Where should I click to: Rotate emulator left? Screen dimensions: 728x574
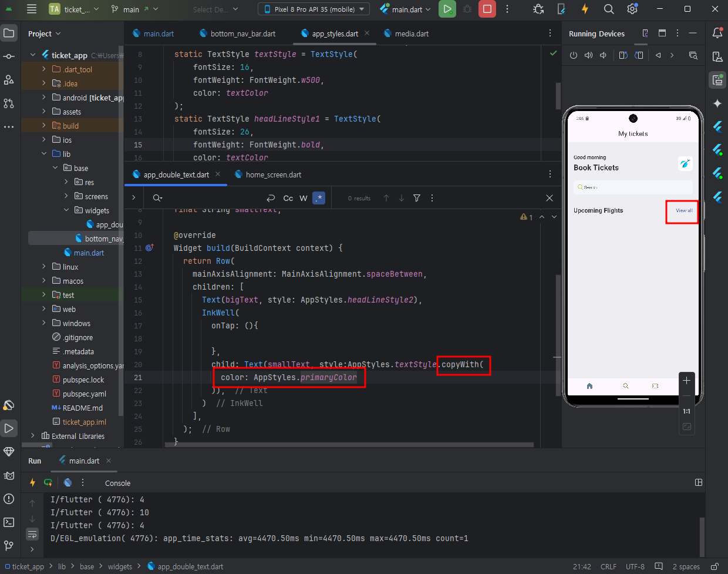coord(623,55)
